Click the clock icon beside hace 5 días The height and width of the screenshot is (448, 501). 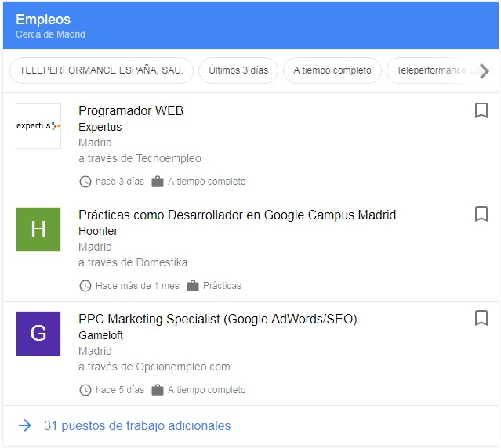tap(85, 390)
